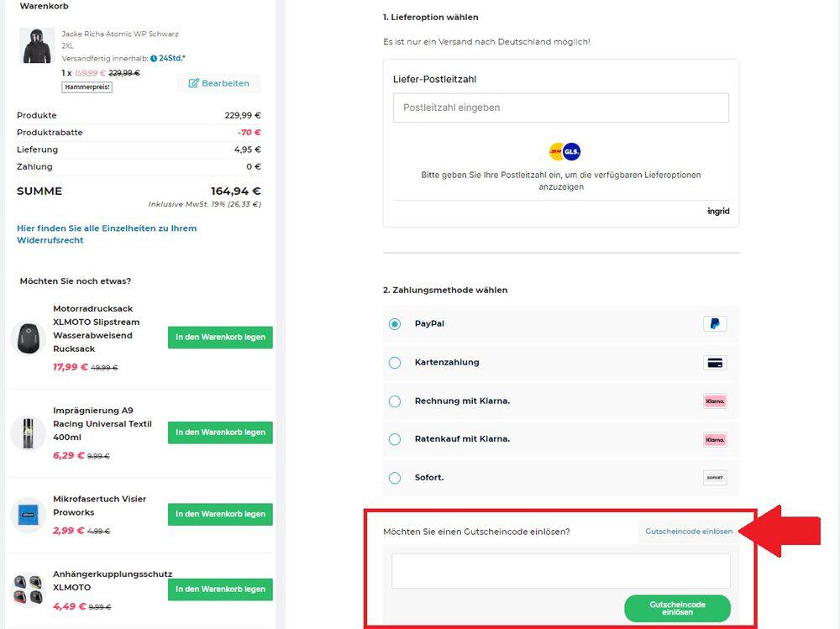Expand the Gutscheincode einlösen toggle link

pyautogui.click(x=689, y=532)
